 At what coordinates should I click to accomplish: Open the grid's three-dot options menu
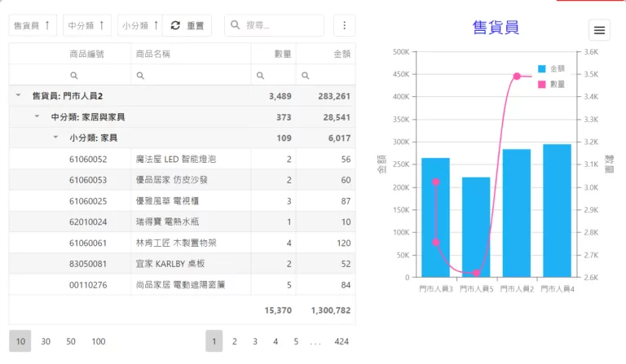coord(344,25)
